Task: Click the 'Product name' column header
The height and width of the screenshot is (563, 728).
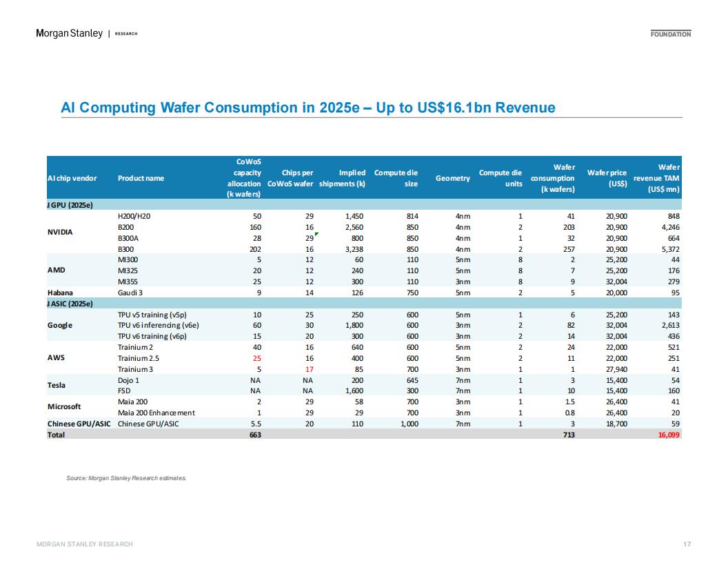Action: pos(141,179)
